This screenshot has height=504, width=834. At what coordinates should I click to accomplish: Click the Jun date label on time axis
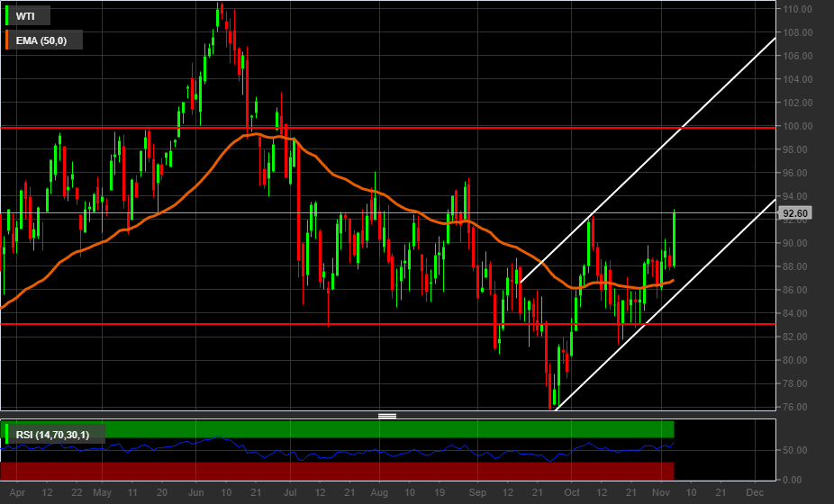click(195, 492)
